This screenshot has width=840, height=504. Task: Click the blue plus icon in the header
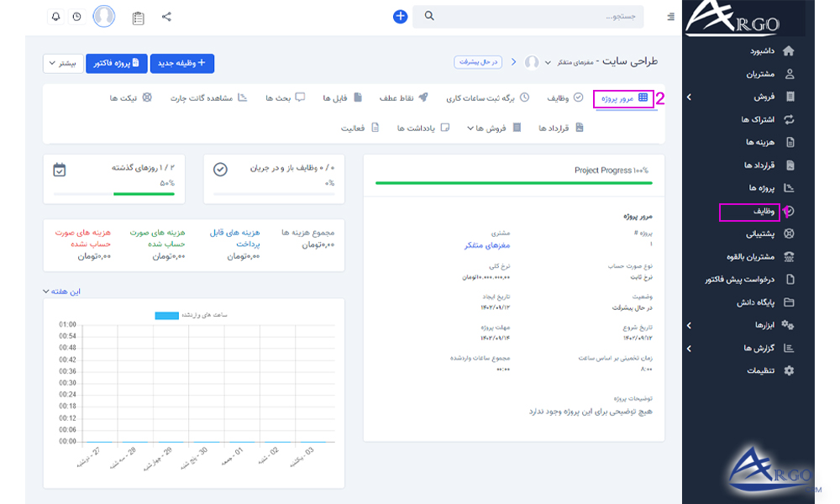[401, 15]
